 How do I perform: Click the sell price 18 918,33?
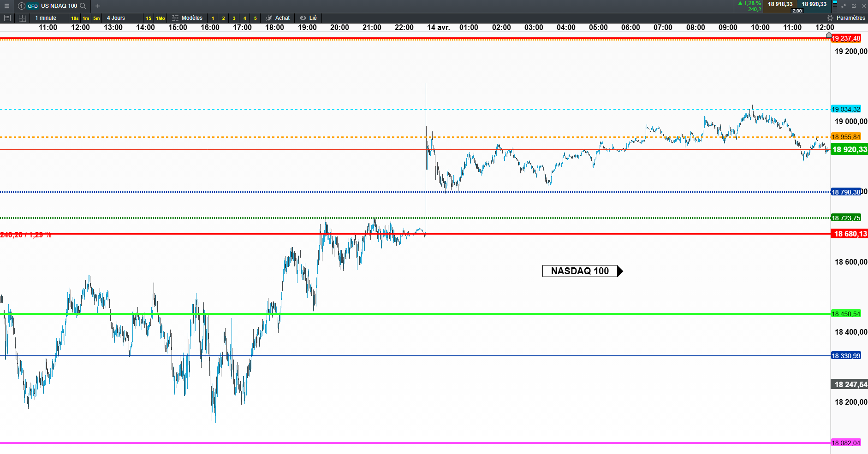780,4
